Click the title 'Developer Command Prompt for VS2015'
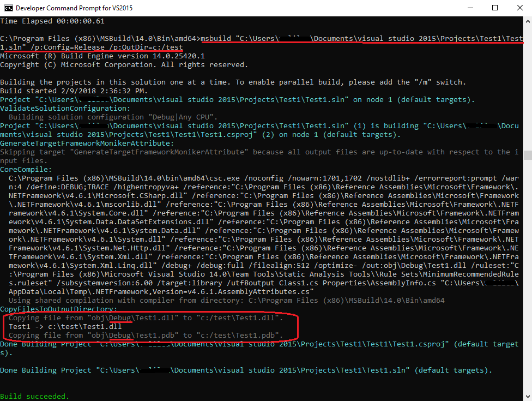Screen dimensions: 532x401 (74, 8)
